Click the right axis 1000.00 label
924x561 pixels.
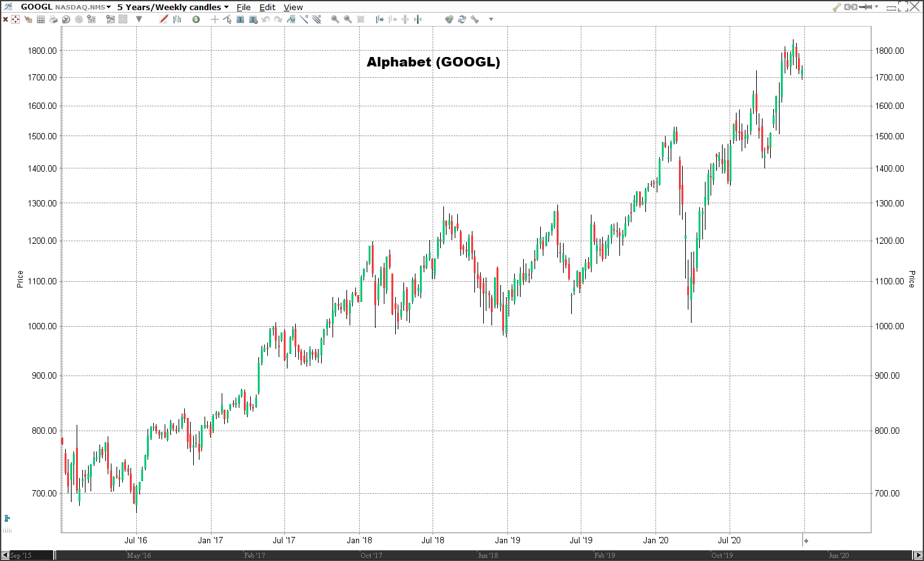click(890, 326)
